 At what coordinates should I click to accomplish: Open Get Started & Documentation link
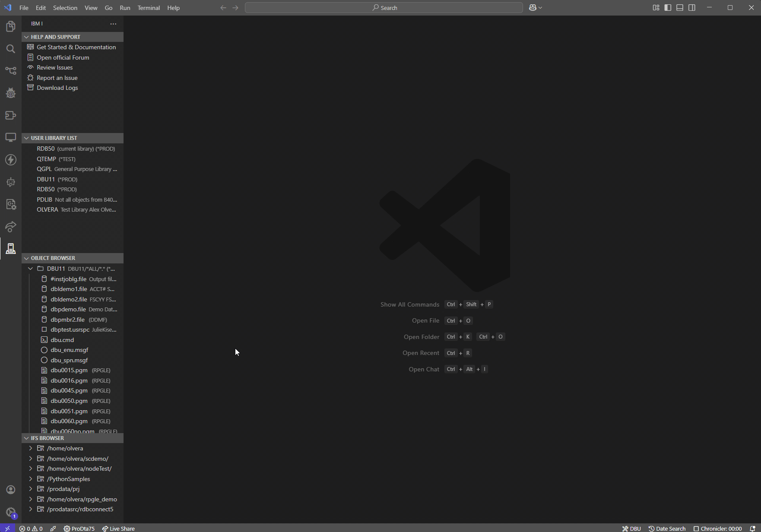(x=73, y=47)
